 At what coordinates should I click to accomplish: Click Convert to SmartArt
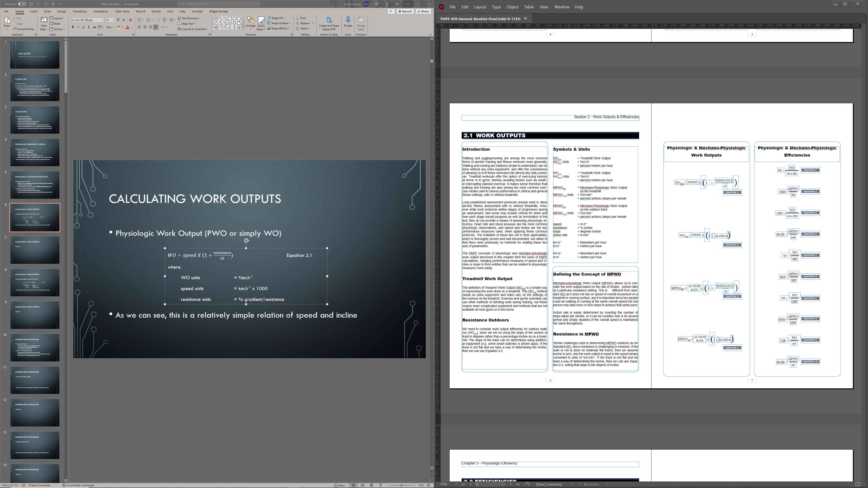(x=192, y=29)
